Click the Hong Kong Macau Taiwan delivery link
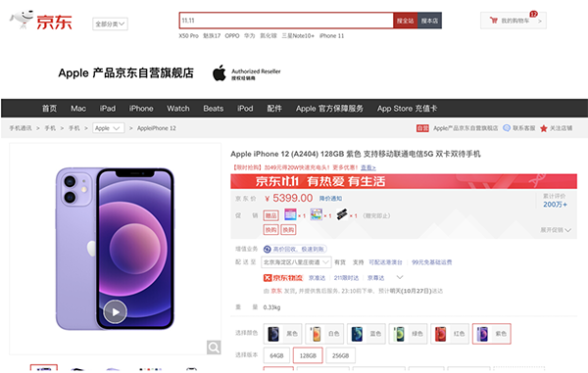Screen dimensions: 588x373 (385, 262)
